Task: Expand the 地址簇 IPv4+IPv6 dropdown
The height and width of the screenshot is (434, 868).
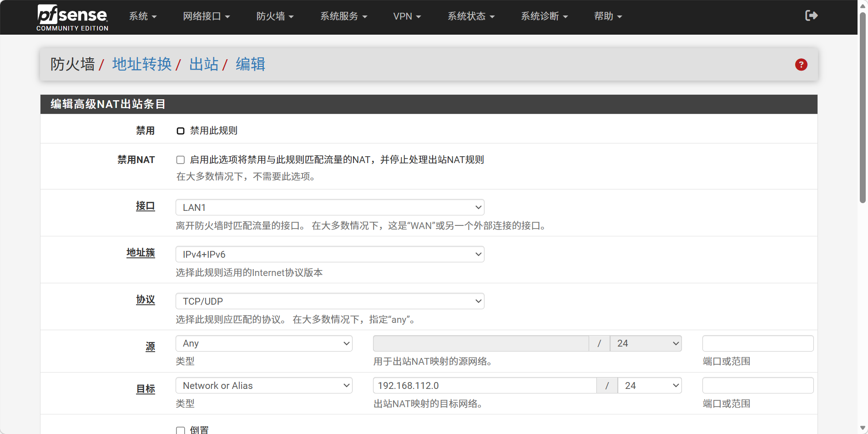Action: pyautogui.click(x=329, y=255)
